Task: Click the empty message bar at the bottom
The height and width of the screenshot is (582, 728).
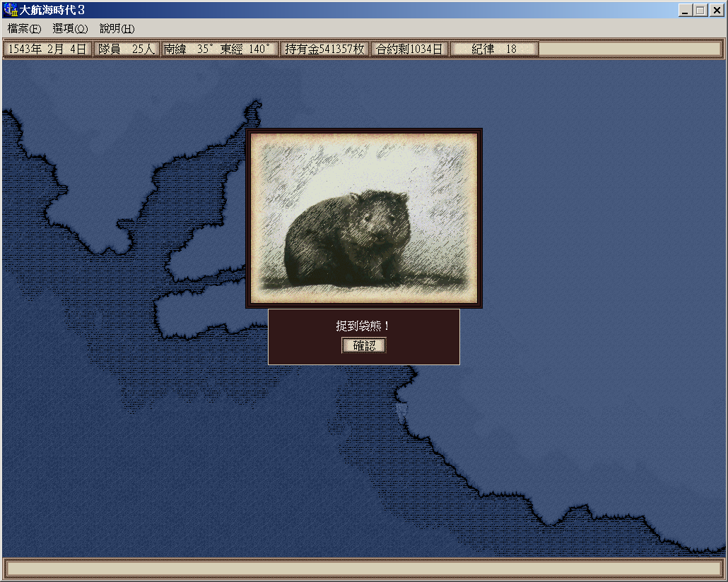Action: click(x=364, y=568)
